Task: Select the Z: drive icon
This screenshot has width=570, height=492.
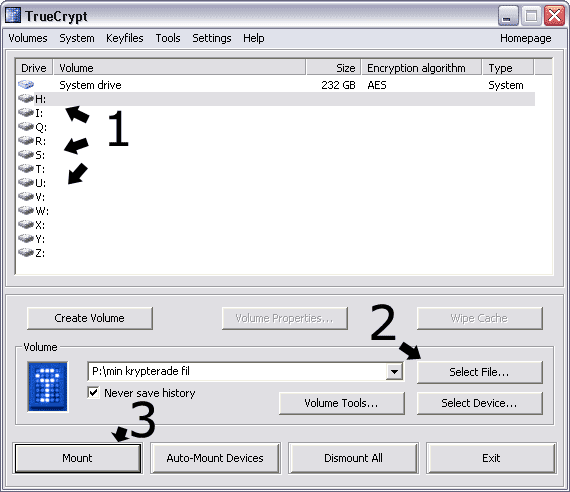Action: [26, 252]
